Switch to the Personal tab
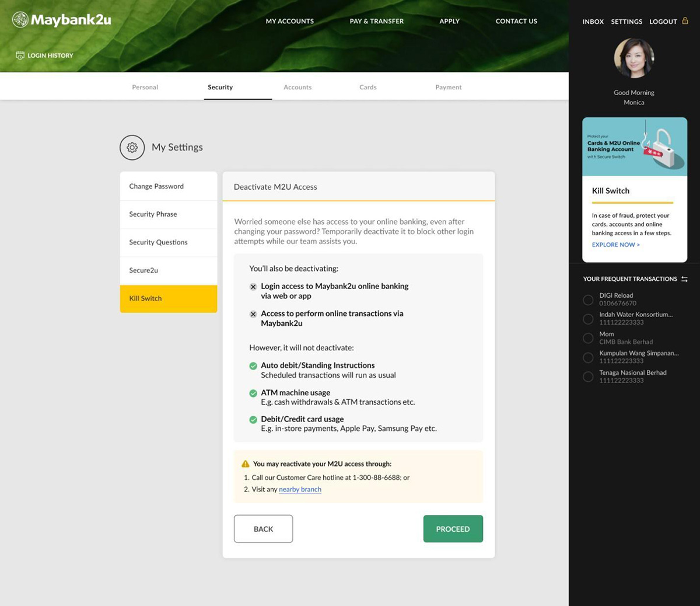Image resolution: width=700 pixels, height=606 pixels. [x=145, y=87]
